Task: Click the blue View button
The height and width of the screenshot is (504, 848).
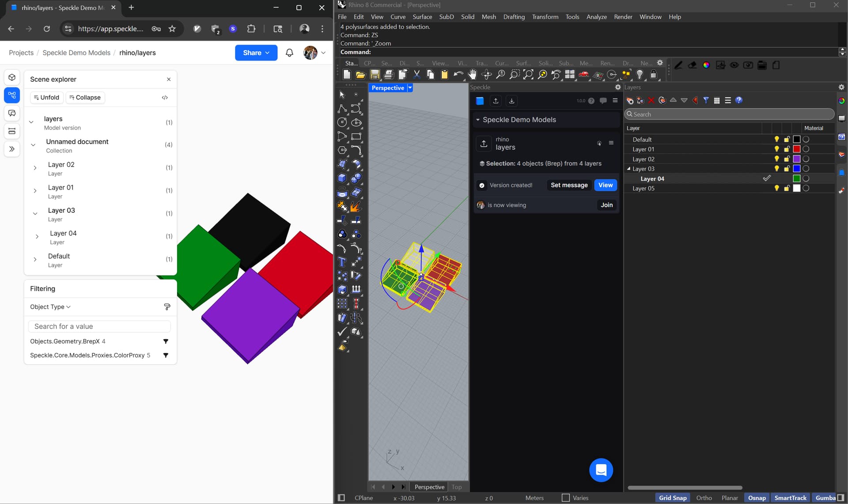Action: pyautogui.click(x=605, y=185)
